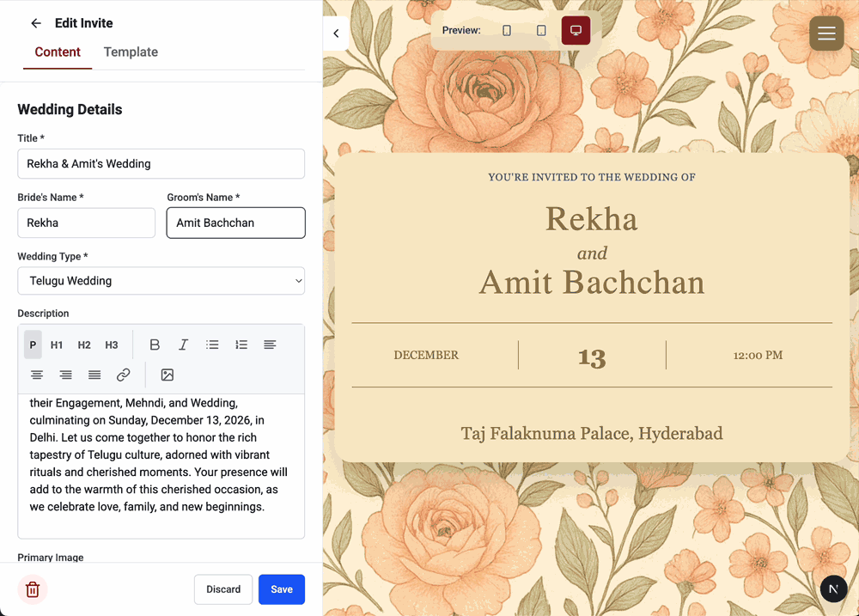Insert an image into the description
Image resolution: width=859 pixels, height=616 pixels.
[167, 375]
